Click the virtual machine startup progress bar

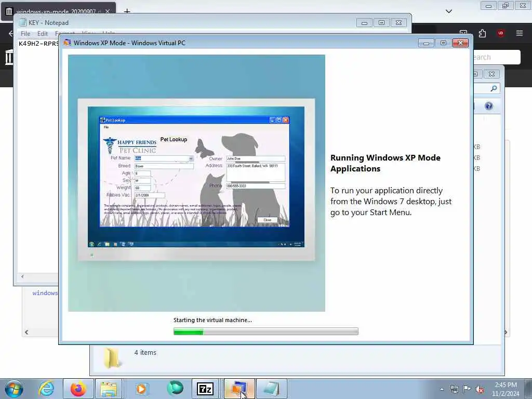[265, 331]
